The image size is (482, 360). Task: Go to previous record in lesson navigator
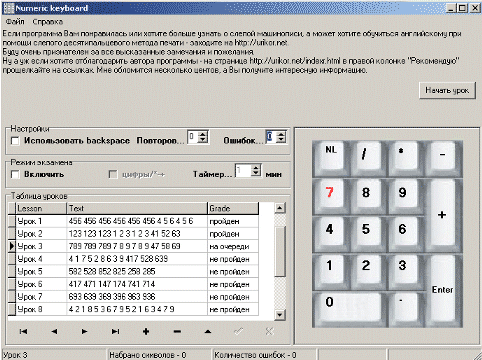tap(54, 331)
